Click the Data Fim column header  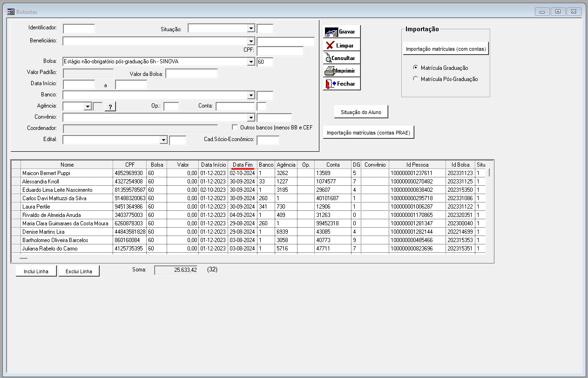pyautogui.click(x=243, y=164)
